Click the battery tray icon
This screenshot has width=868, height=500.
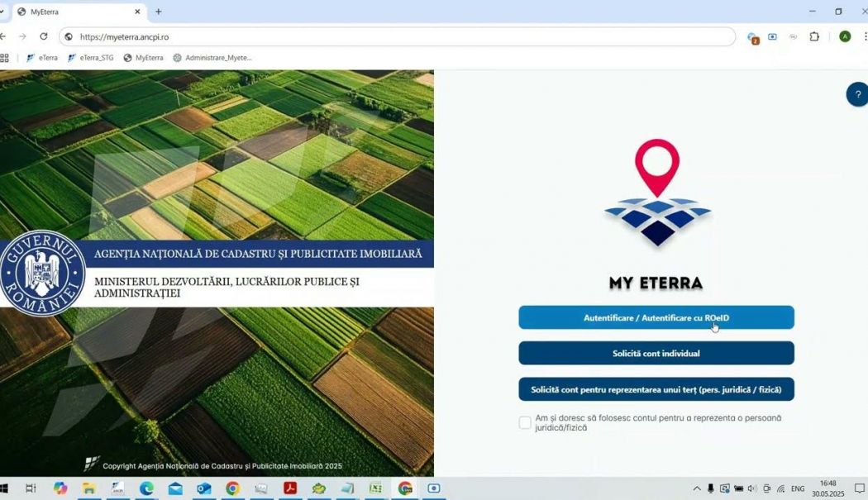click(738, 488)
